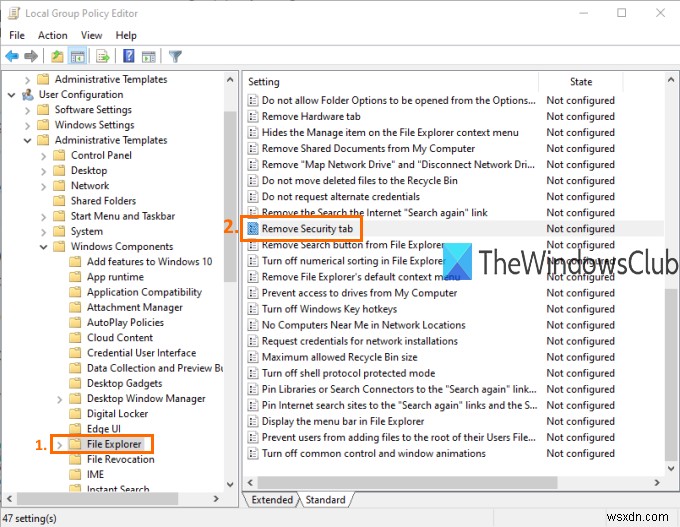680x527 pixels.
Task: Click the Edge UI folder icon
Action: tap(75, 429)
